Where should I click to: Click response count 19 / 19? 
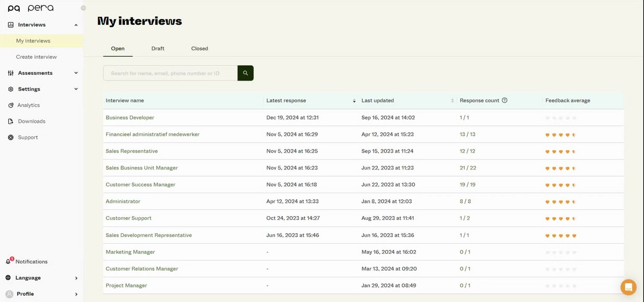[467, 185]
